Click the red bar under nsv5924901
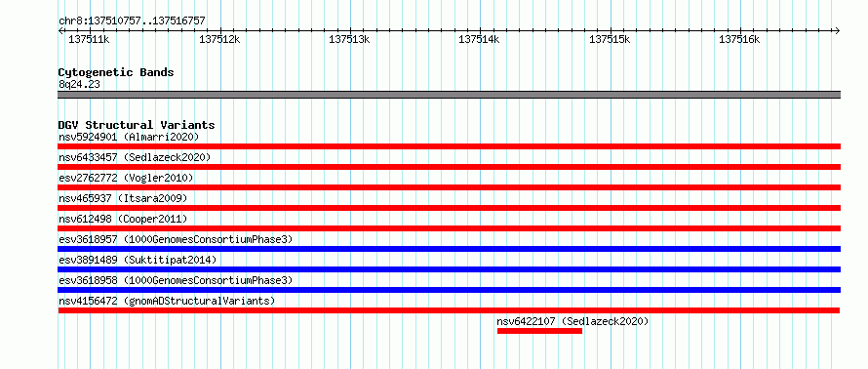Viewport: 868px width, 369px height. tap(449, 146)
